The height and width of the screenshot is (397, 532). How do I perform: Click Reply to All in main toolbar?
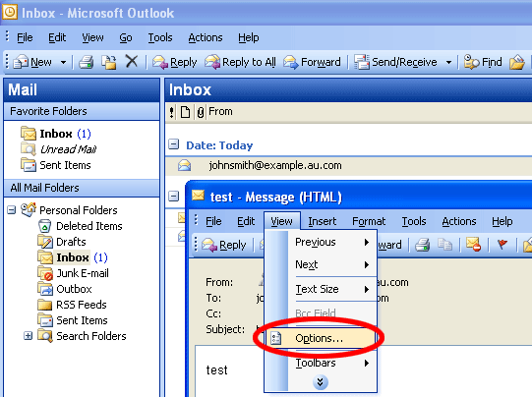pos(240,62)
